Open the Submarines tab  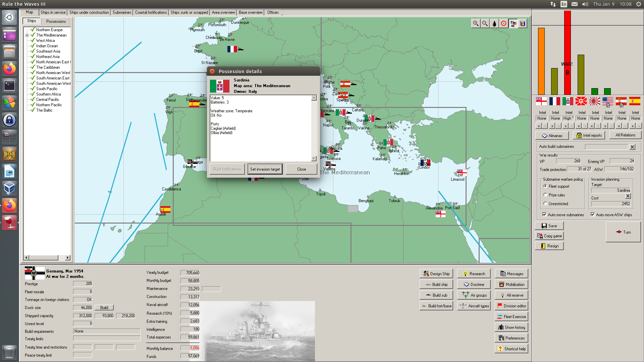122,12
